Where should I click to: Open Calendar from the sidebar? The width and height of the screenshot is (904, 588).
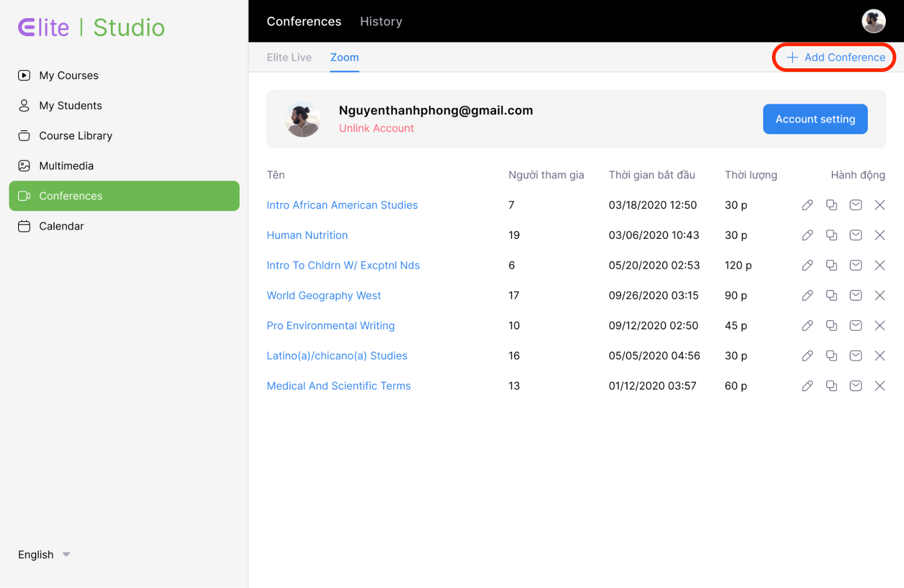click(61, 226)
